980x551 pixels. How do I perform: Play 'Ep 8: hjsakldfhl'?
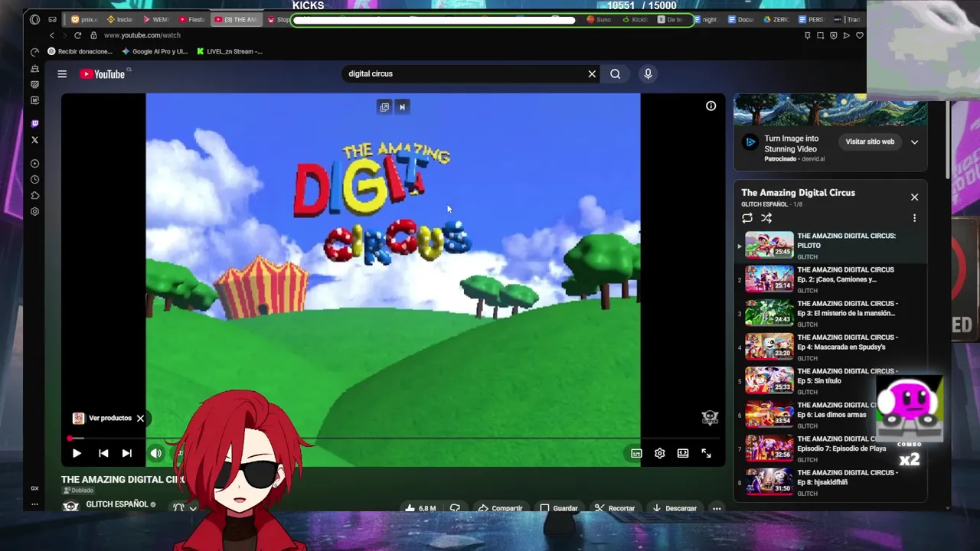tap(832, 482)
